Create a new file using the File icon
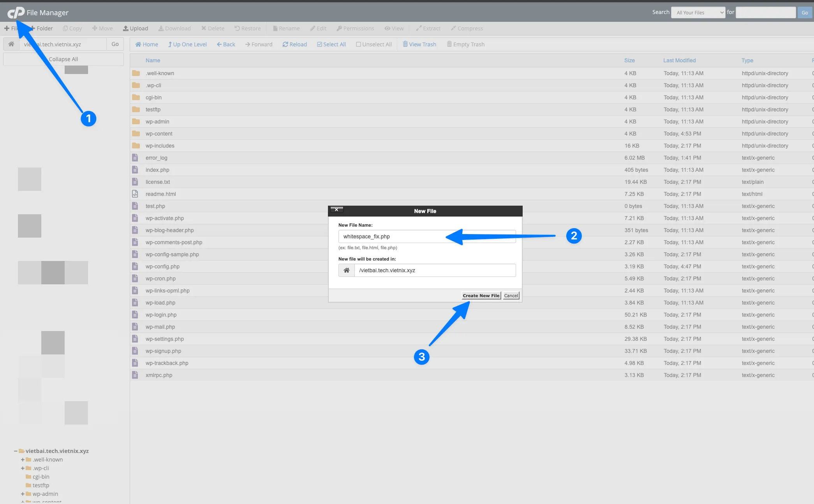814x504 pixels. pyautogui.click(x=13, y=28)
